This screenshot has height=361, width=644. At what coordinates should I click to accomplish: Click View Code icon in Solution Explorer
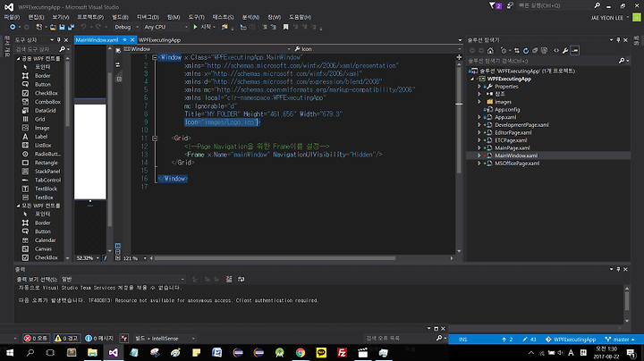pos(556,50)
